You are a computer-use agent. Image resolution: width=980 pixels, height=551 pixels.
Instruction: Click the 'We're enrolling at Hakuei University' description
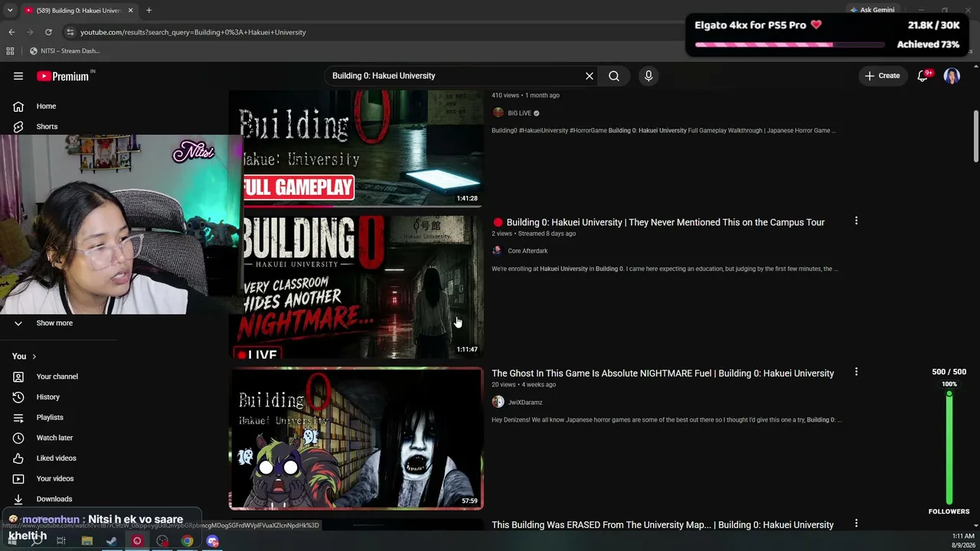pyautogui.click(x=665, y=269)
